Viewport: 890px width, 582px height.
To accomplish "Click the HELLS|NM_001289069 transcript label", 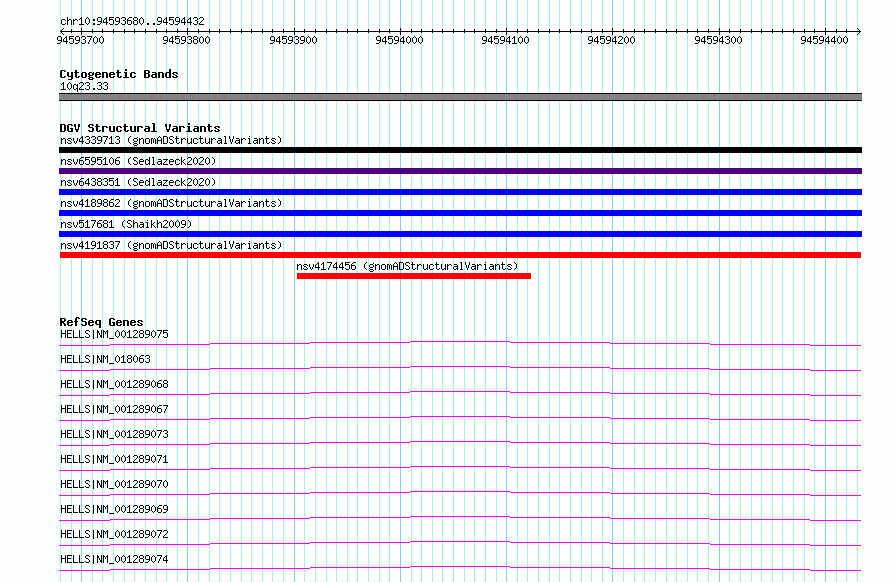I will point(114,509).
